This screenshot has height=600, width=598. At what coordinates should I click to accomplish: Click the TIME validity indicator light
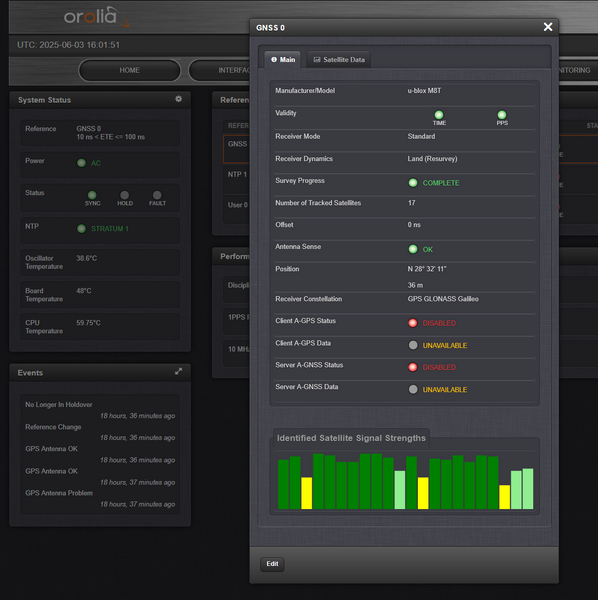click(x=439, y=115)
